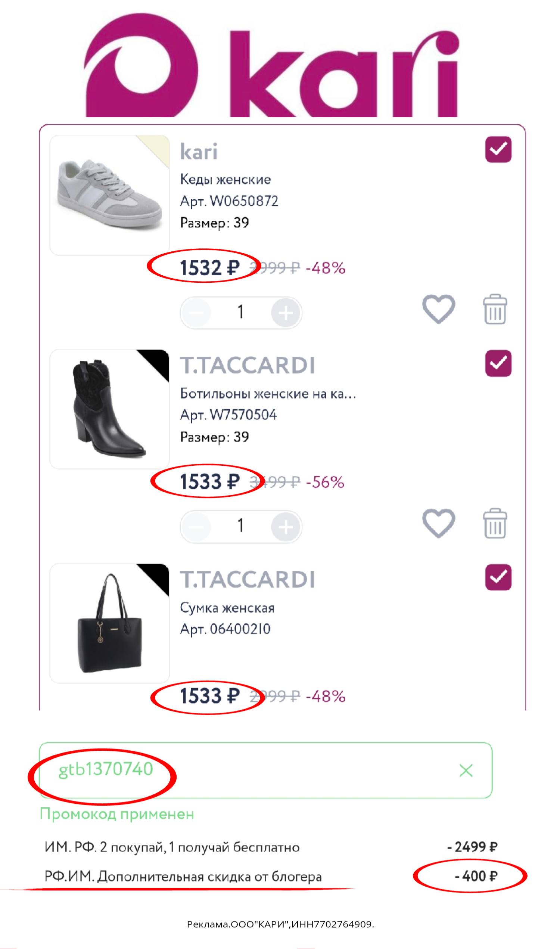Open the "Ботильоны женские" product title
The width and height of the screenshot is (560, 949).
click(268, 394)
